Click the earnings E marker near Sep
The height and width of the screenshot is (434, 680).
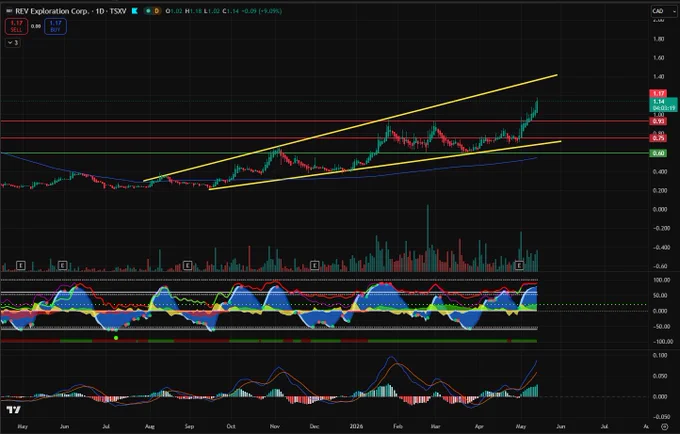point(187,265)
